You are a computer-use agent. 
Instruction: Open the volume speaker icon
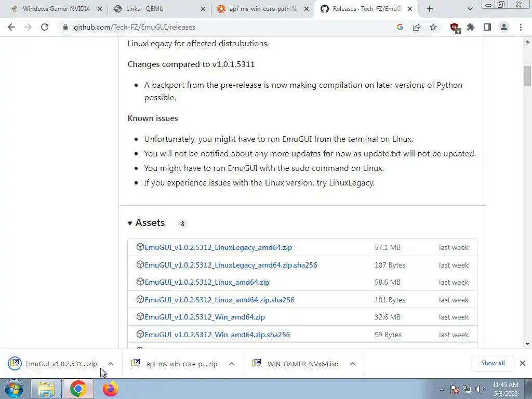click(x=480, y=389)
